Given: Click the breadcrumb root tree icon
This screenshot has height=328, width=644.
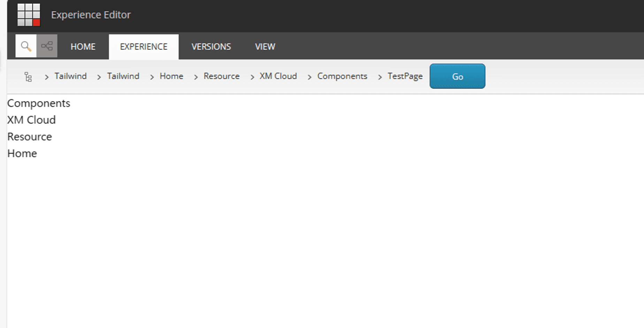Looking at the screenshot, I should pyautogui.click(x=28, y=77).
